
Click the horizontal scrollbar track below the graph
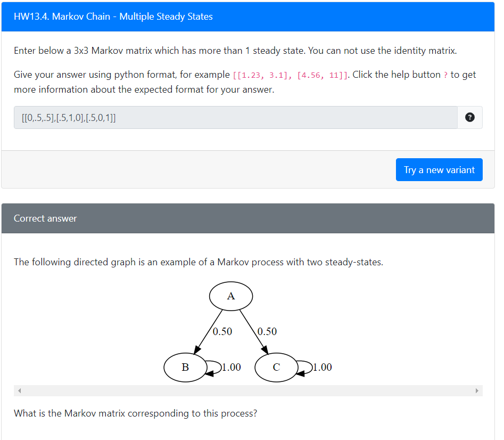[x=248, y=390]
